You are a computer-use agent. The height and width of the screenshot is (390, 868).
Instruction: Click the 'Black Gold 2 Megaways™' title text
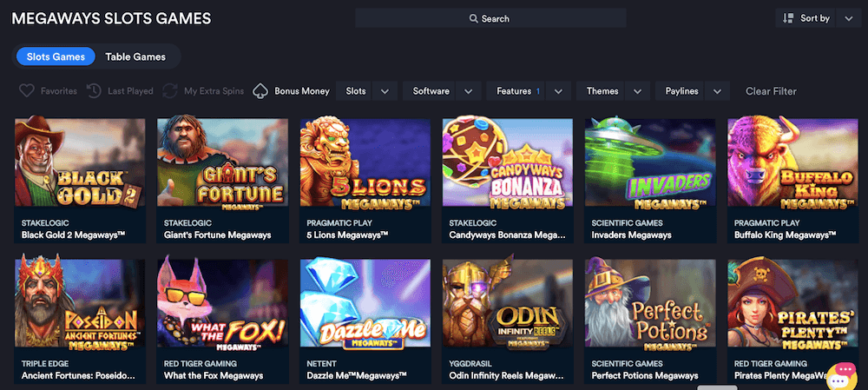(x=74, y=235)
